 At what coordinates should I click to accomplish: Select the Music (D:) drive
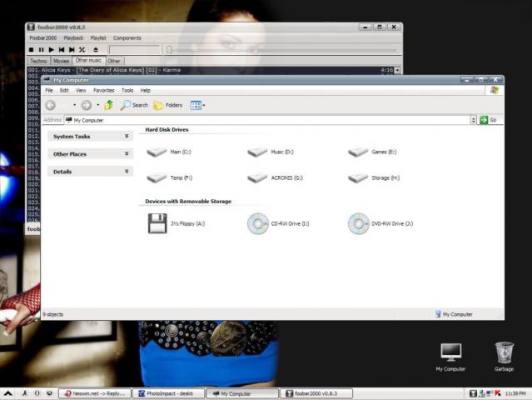(x=271, y=152)
